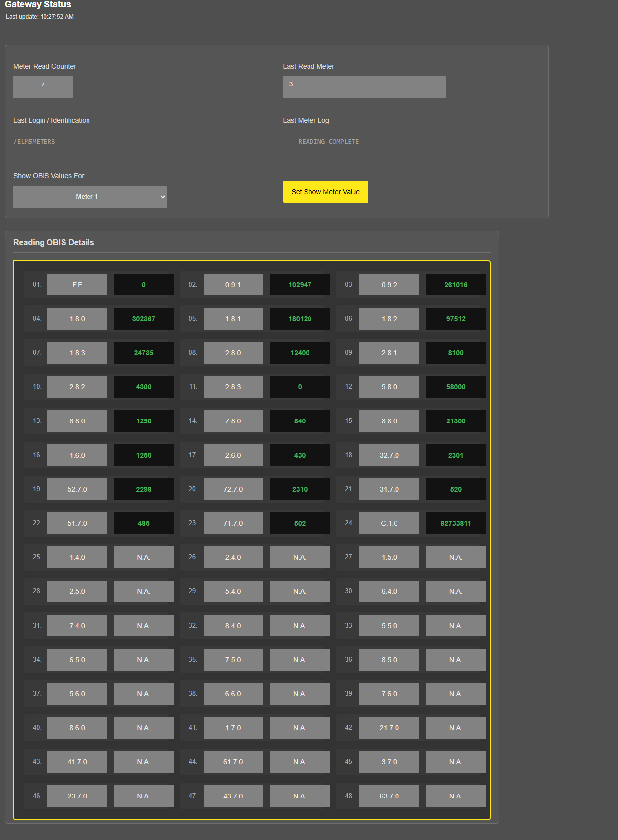
Task: Click the 23.7.0 OBIS code
Action: (77, 796)
